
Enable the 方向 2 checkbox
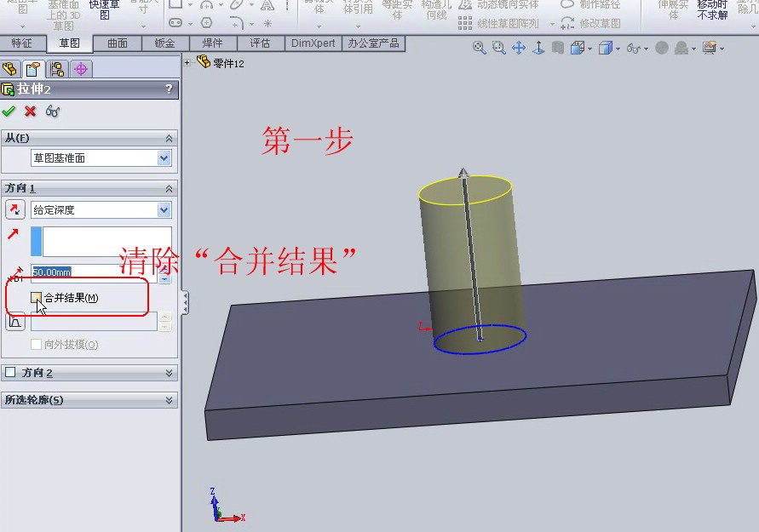10,372
